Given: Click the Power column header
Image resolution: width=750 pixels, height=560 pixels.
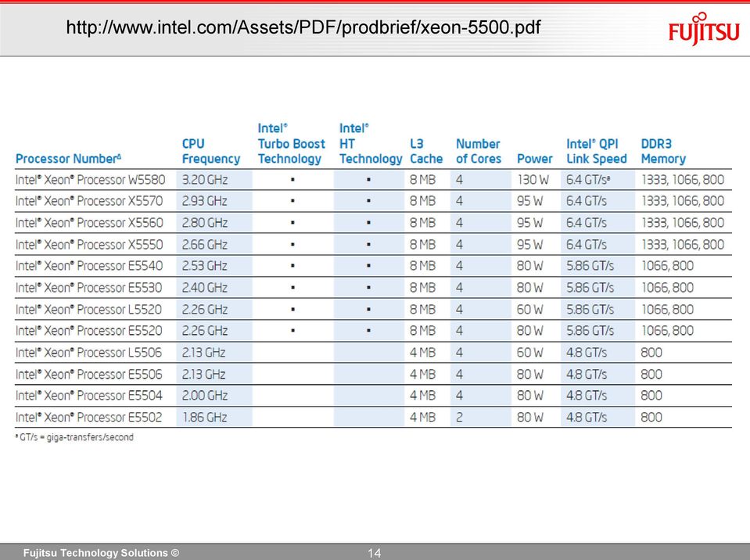Looking at the screenshot, I should coord(534,159).
